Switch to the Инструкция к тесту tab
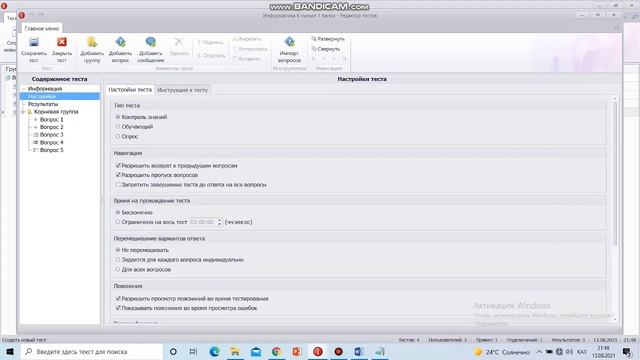This screenshot has height=360, width=640. (182, 90)
